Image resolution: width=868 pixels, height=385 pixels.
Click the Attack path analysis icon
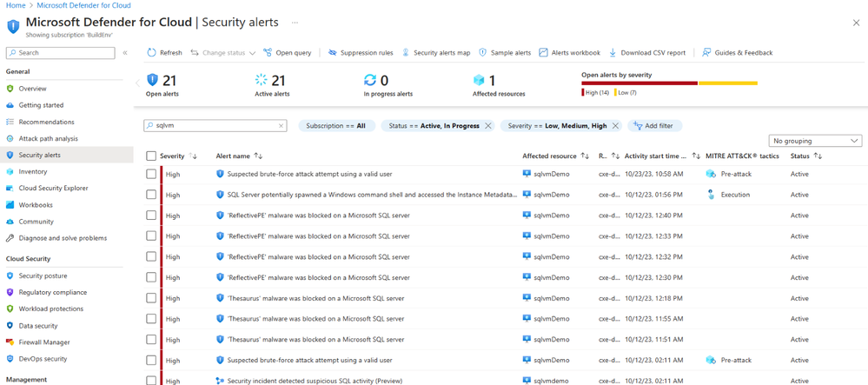10,138
